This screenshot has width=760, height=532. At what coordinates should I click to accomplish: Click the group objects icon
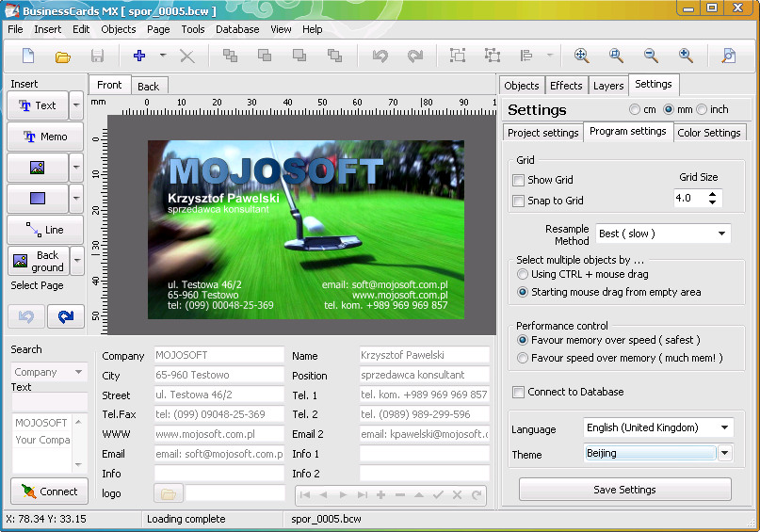(x=458, y=56)
